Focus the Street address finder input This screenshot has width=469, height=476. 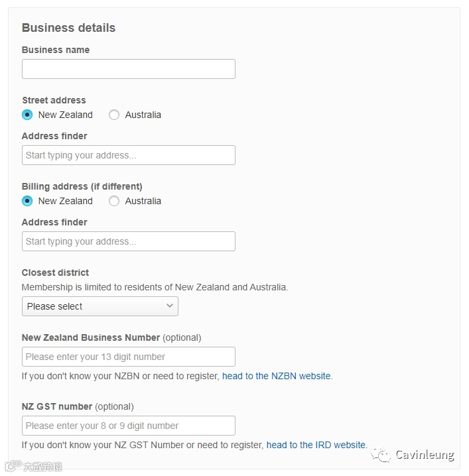pos(128,155)
